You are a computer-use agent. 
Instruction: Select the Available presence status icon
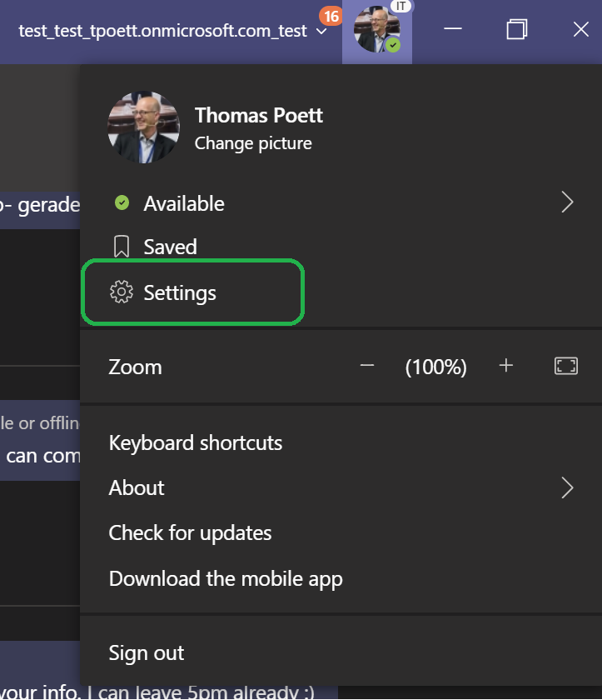[122, 202]
